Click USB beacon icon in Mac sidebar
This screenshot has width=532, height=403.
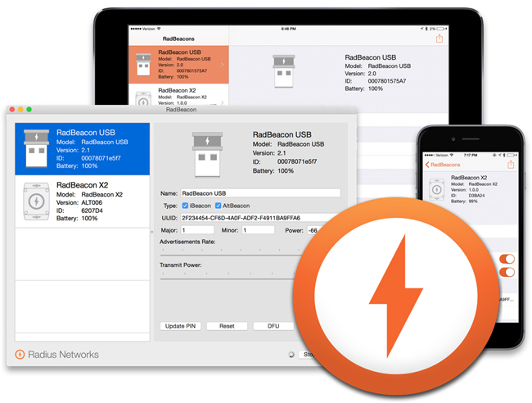tap(36, 148)
